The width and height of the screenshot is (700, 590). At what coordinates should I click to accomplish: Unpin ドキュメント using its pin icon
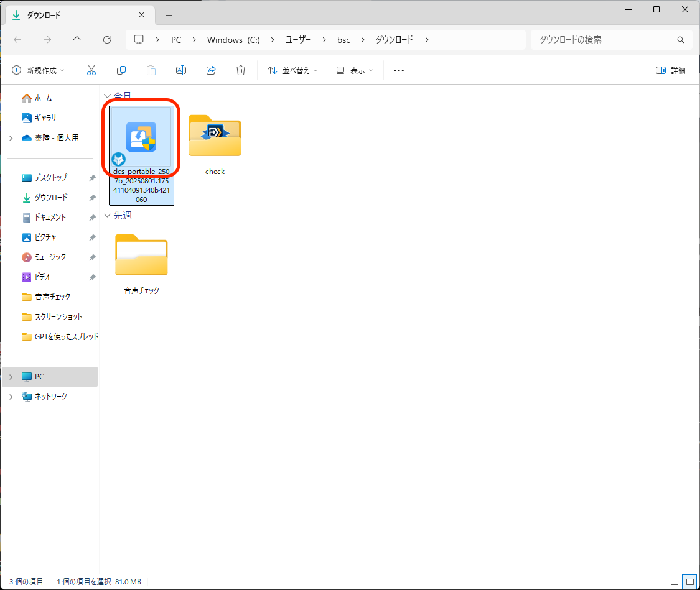(x=93, y=218)
